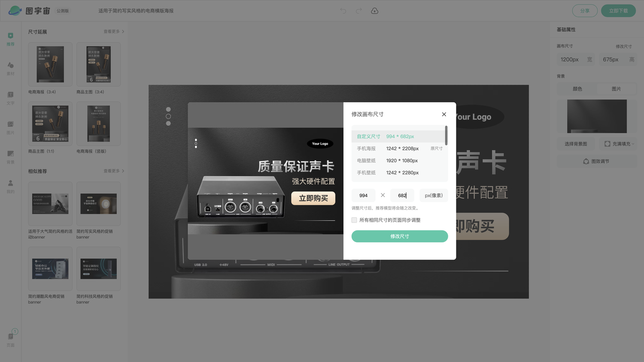
Task: Select the 商品主图 (3:4) thumbnail
Action: [98, 64]
